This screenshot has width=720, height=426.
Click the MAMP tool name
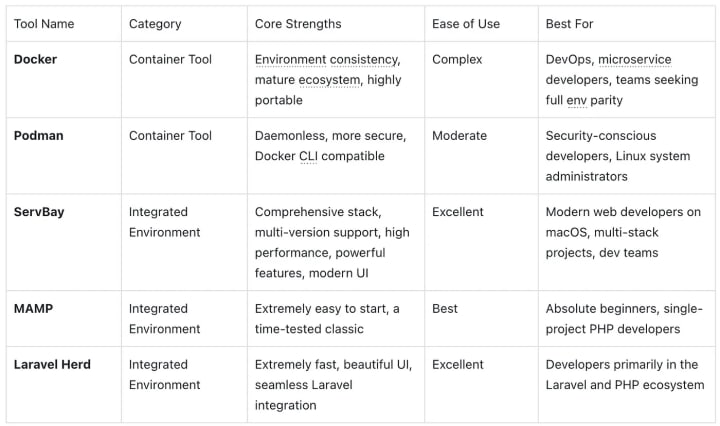pyautogui.click(x=34, y=308)
